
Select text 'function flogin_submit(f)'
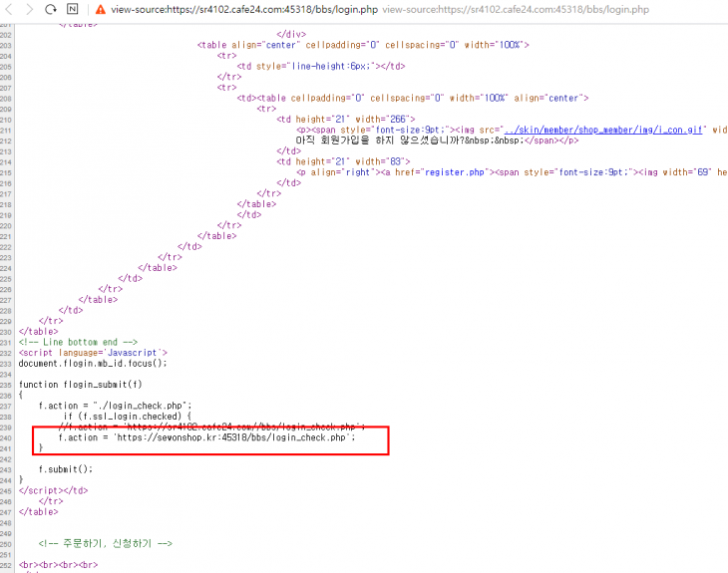point(81,385)
